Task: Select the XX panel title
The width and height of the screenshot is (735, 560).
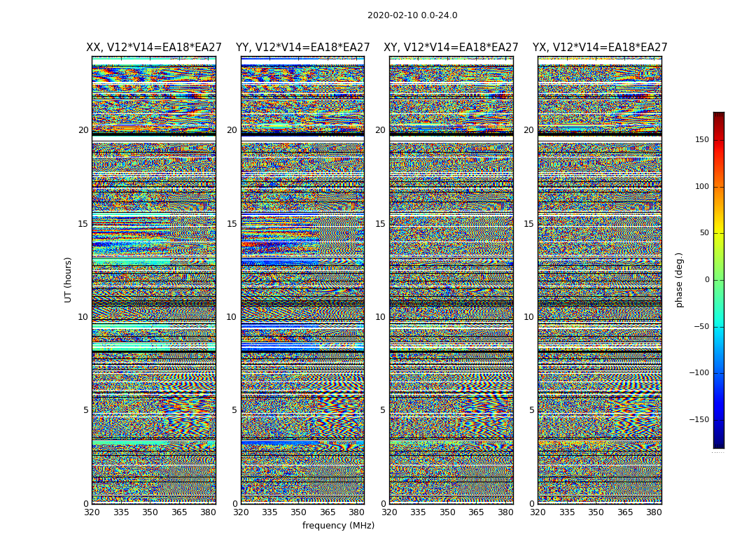Action: (x=154, y=48)
